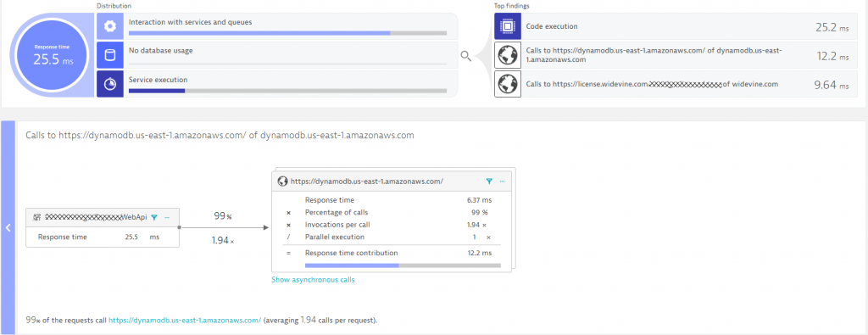This screenshot has width=868, height=335.
Task: Open the dynamodb URL link in summary sentence
Action: (185, 320)
